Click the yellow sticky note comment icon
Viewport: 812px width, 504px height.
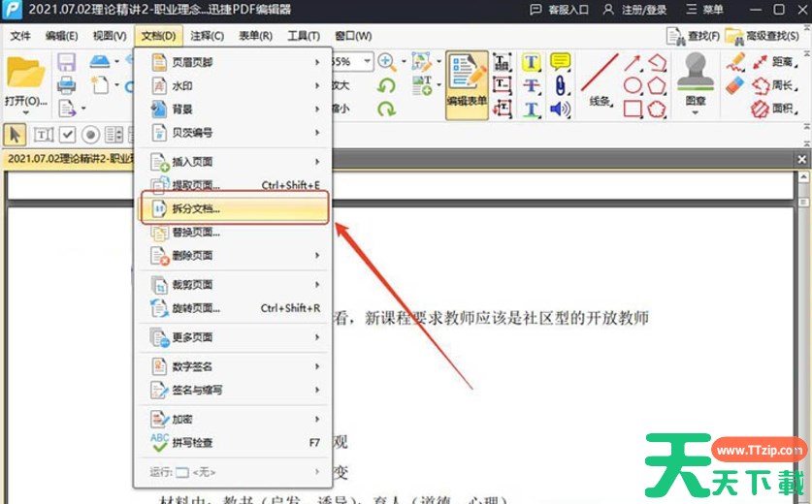pos(560,62)
